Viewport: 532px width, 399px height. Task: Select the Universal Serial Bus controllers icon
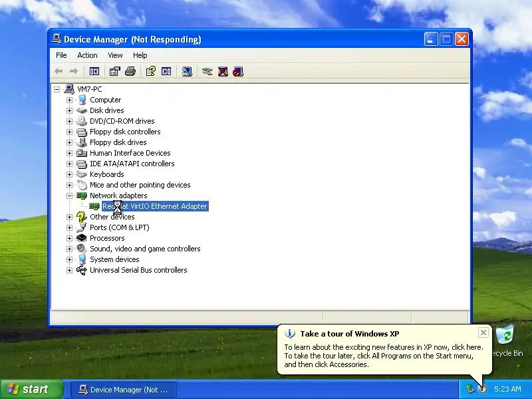coord(82,270)
